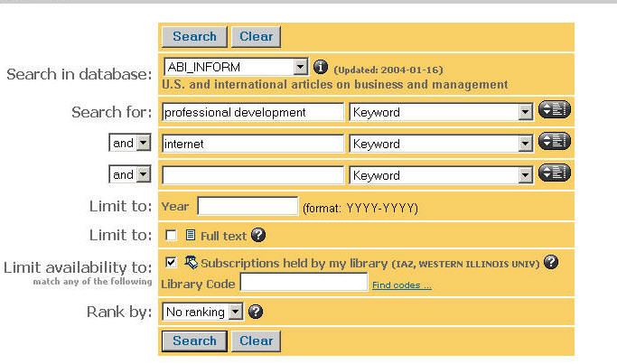Click the top Clear button
Image resolution: width=617 pixels, height=364 pixels.
pyautogui.click(x=257, y=37)
